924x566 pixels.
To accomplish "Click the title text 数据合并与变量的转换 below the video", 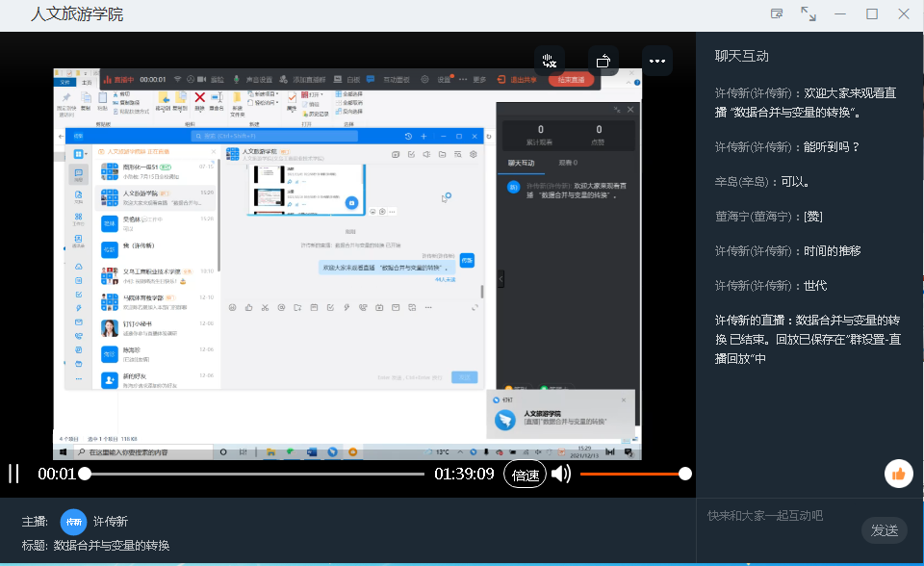I will pos(112,546).
